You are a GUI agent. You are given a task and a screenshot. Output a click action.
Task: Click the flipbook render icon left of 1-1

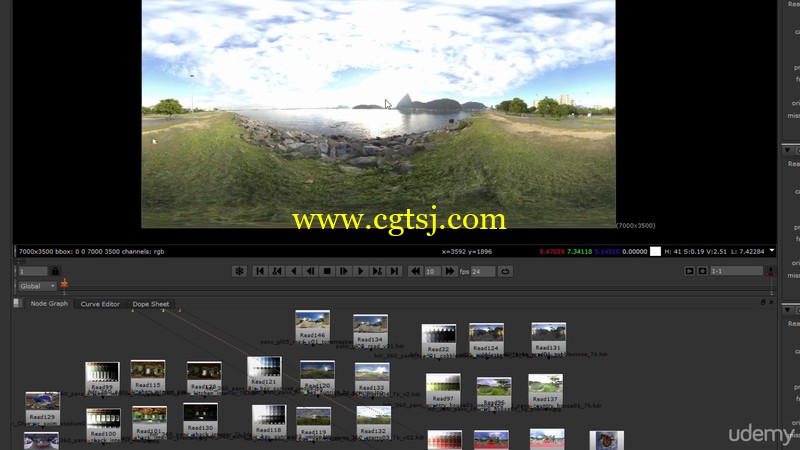tap(689, 271)
